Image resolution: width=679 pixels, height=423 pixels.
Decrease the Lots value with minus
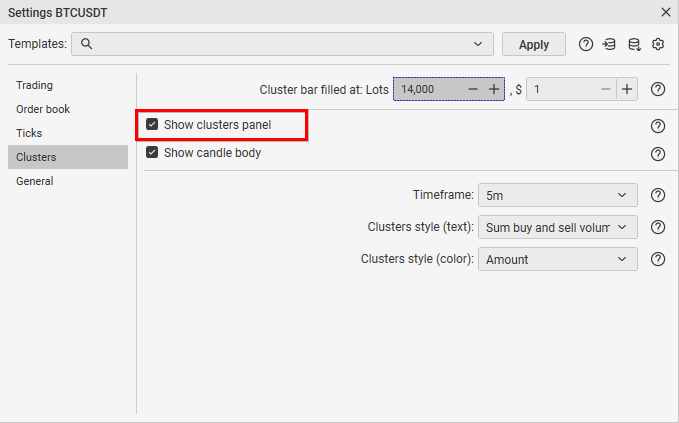[x=473, y=89]
